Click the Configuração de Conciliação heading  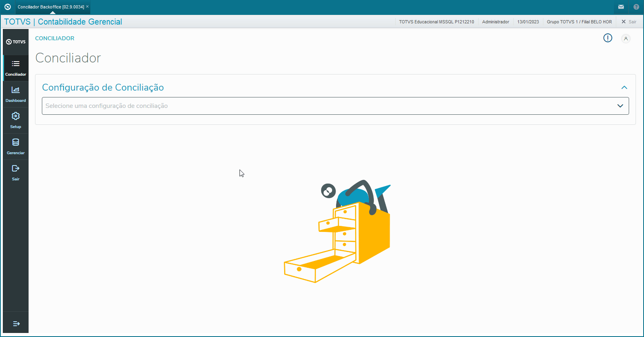[x=103, y=87]
